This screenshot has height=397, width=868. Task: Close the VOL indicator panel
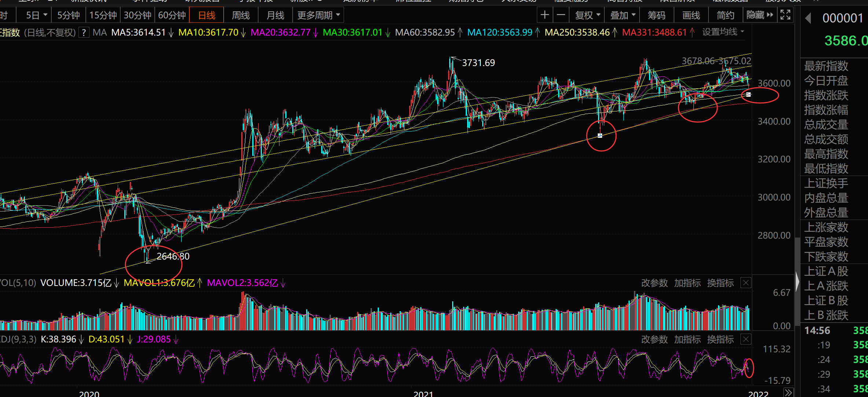pos(746,283)
